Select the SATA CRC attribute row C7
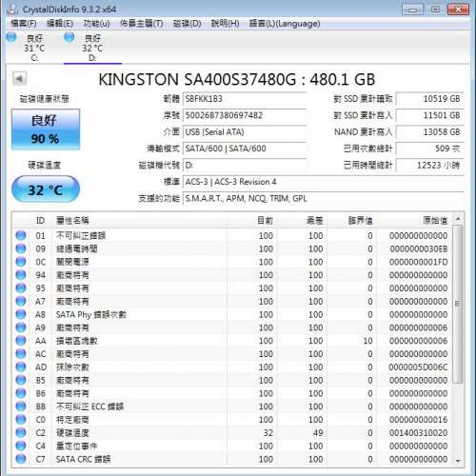 (232, 459)
